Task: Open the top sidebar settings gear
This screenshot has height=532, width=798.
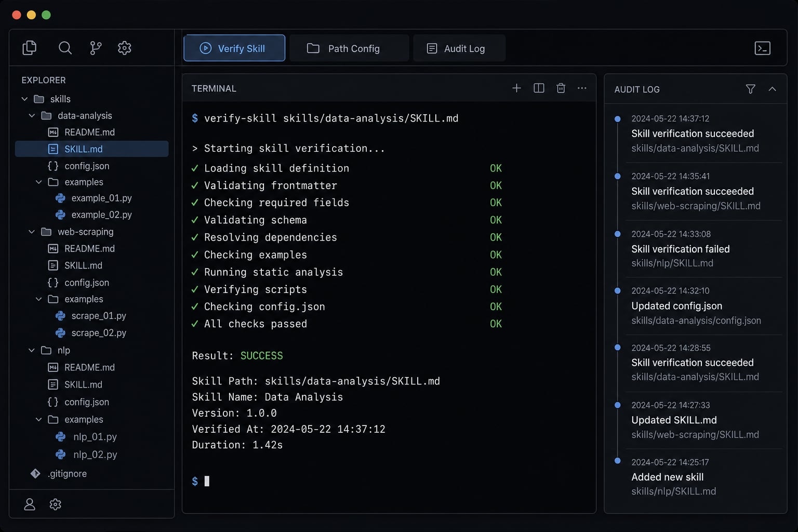Action: pos(125,48)
